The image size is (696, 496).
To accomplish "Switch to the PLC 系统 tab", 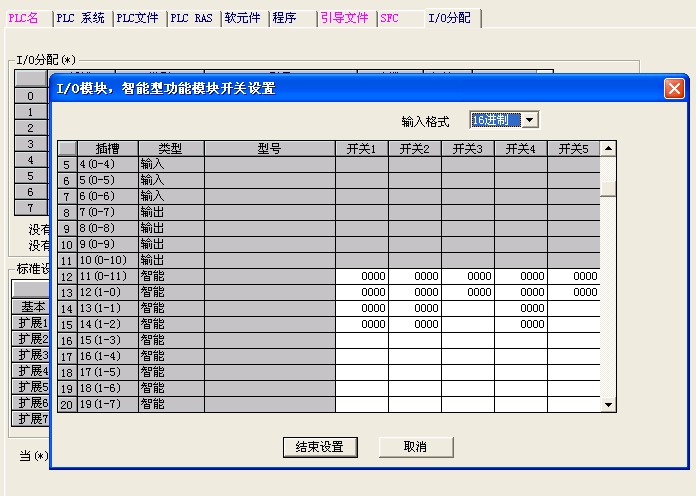I will (x=81, y=18).
